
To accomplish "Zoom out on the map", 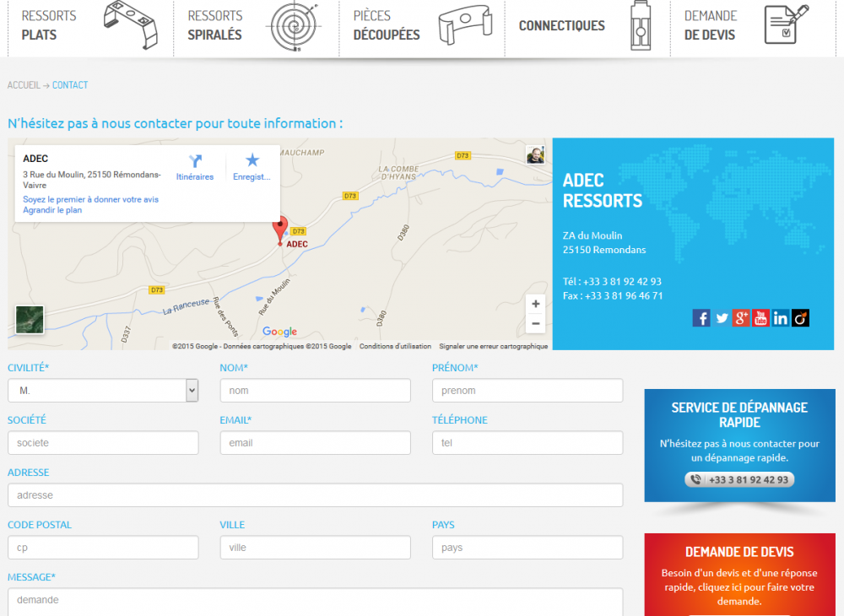I will click(535, 323).
